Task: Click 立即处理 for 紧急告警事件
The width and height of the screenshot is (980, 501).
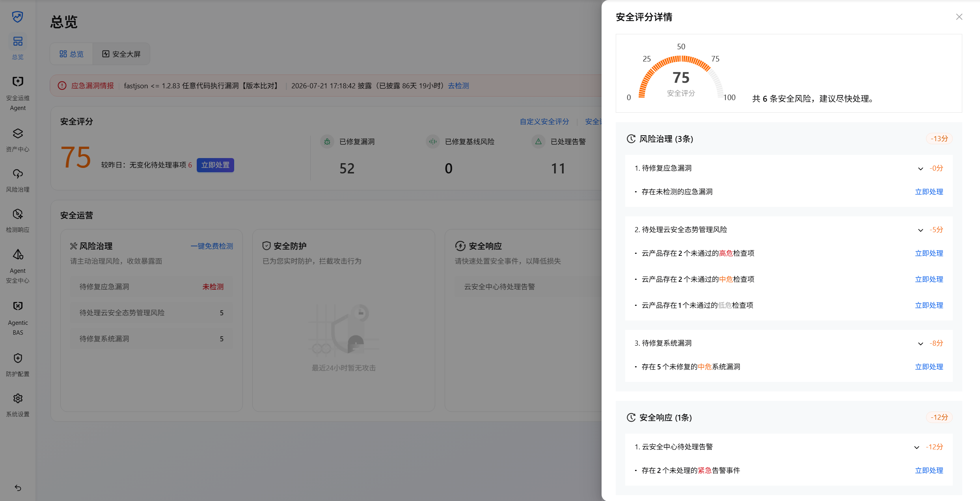Action: coord(929,470)
